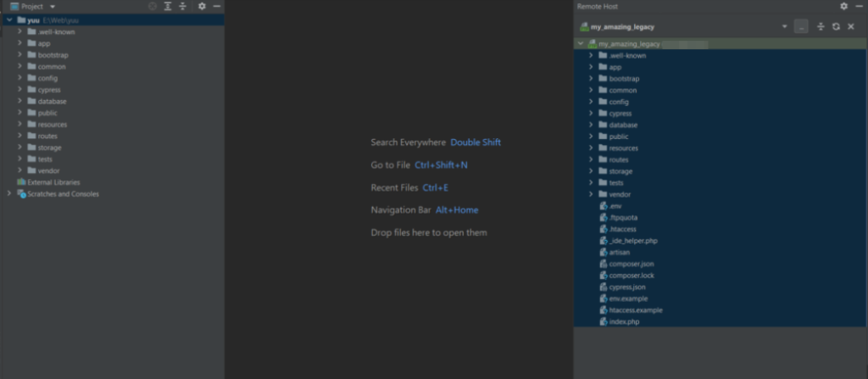Open the Project view dropdown
Viewport: 868px width, 379px height.
click(x=53, y=6)
